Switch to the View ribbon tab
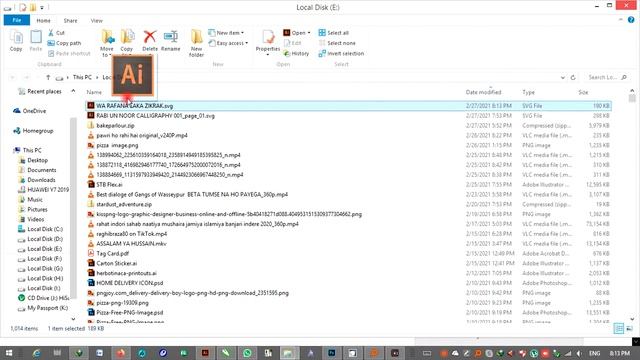The height and width of the screenshot is (360, 640). [96, 20]
